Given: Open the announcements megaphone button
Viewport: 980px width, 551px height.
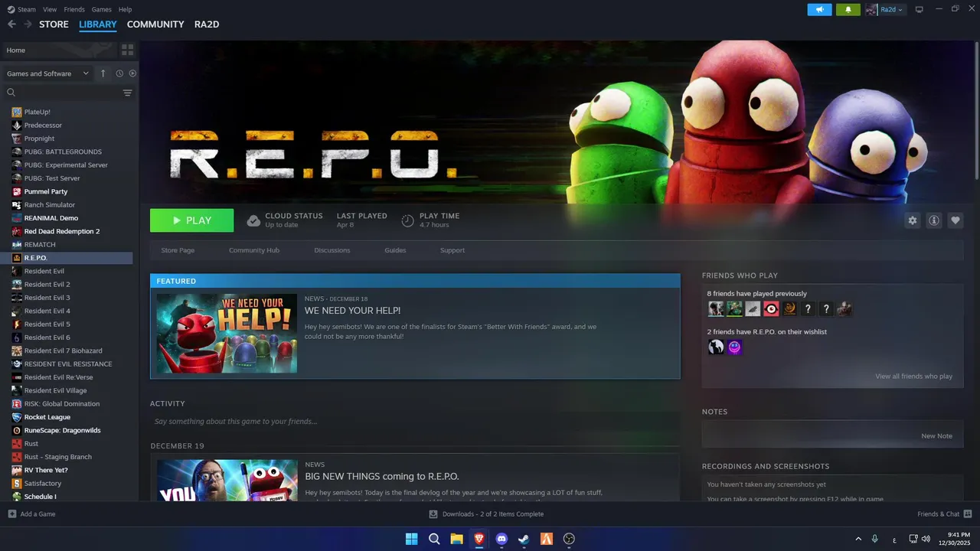Looking at the screenshot, I should 819,9.
